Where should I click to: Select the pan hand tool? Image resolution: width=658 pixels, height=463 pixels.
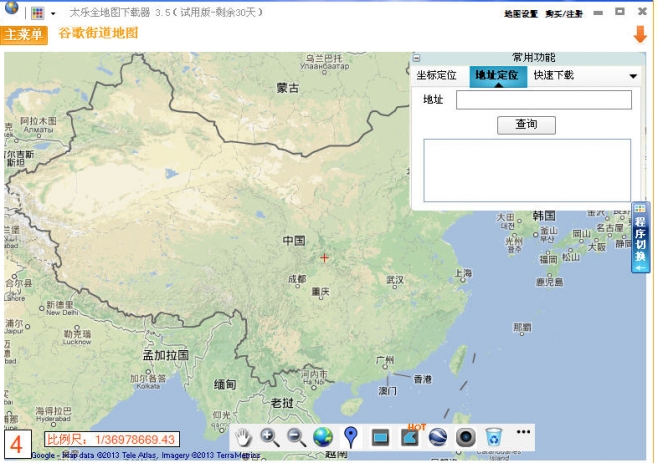(x=243, y=437)
